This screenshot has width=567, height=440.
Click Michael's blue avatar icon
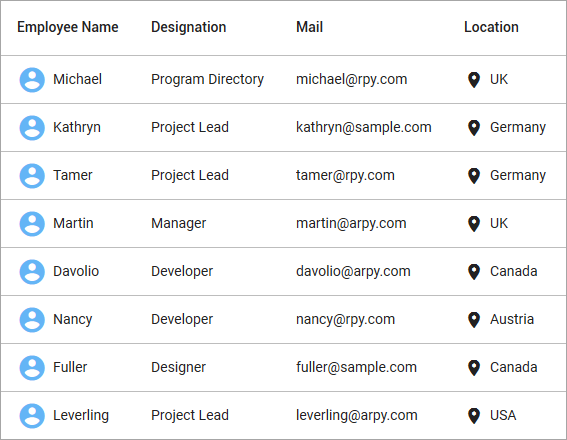click(32, 80)
